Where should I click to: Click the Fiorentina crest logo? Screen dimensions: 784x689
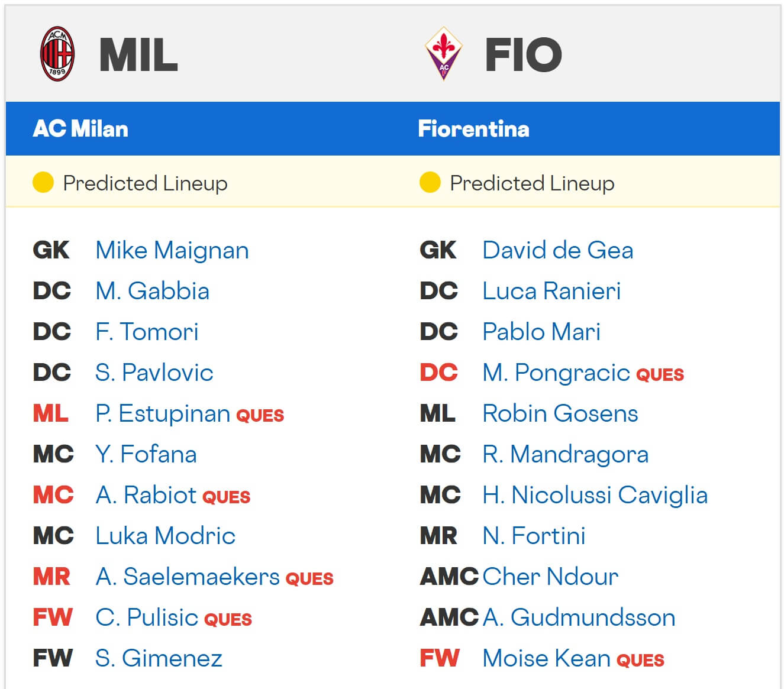[x=444, y=53]
